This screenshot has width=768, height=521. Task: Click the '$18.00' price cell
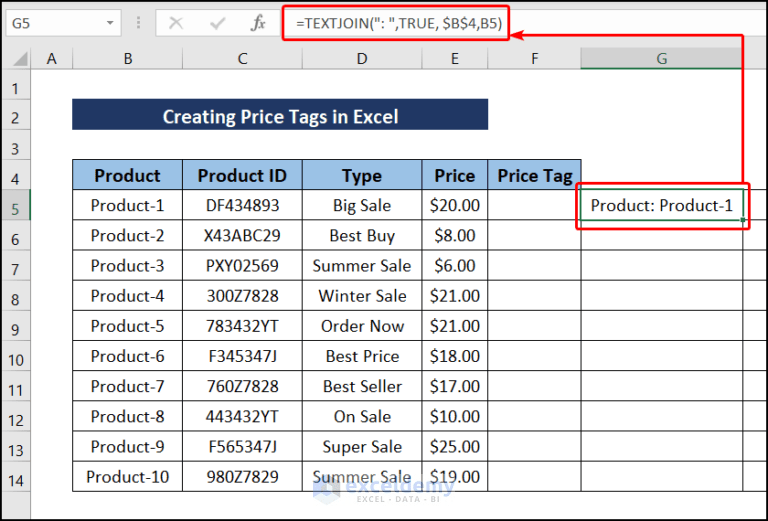pyautogui.click(x=455, y=356)
